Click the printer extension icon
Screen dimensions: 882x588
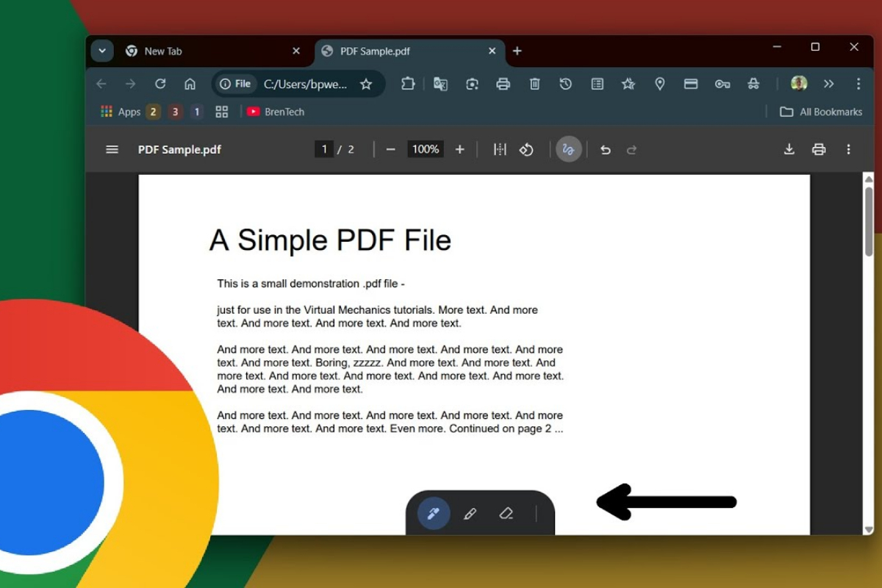(503, 84)
